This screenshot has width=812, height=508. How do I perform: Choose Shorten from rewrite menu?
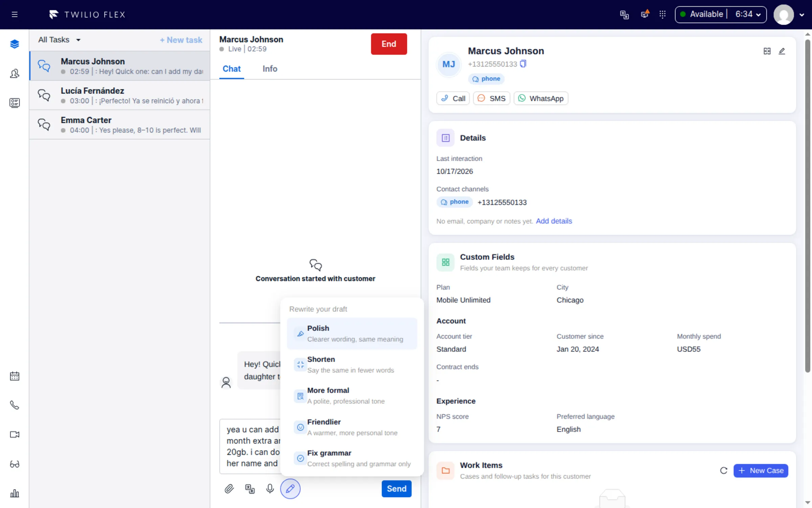click(x=352, y=365)
